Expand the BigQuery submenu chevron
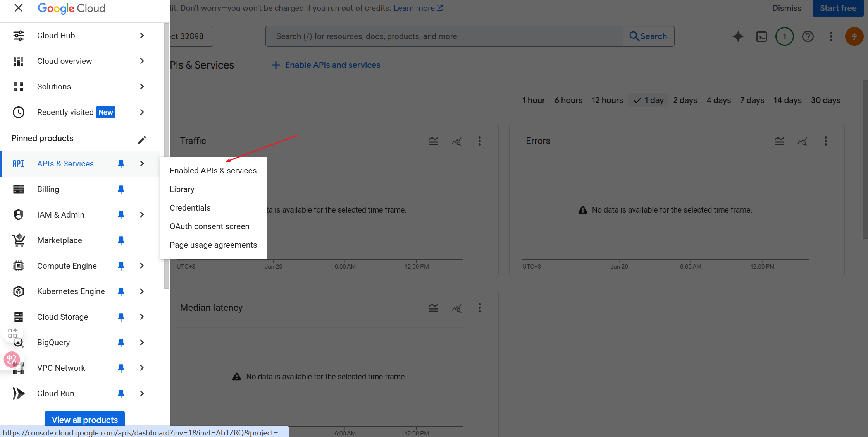Image resolution: width=868 pixels, height=437 pixels. (142, 343)
